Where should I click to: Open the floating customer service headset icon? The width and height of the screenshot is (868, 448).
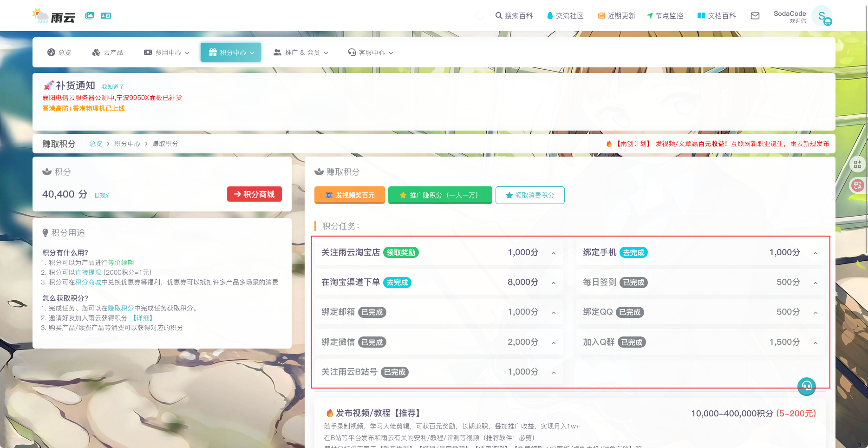[807, 386]
